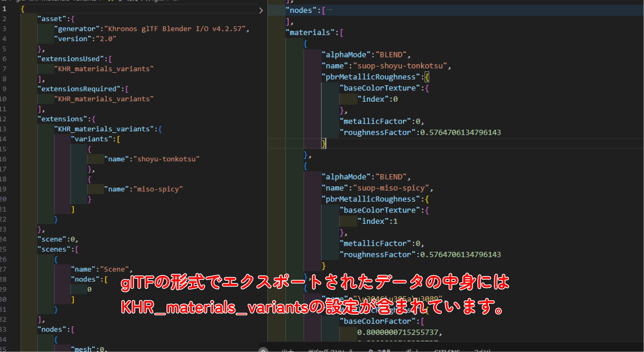Click the "variants":[ key
Screen dimensions: 644x352
click(x=96, y=139)
